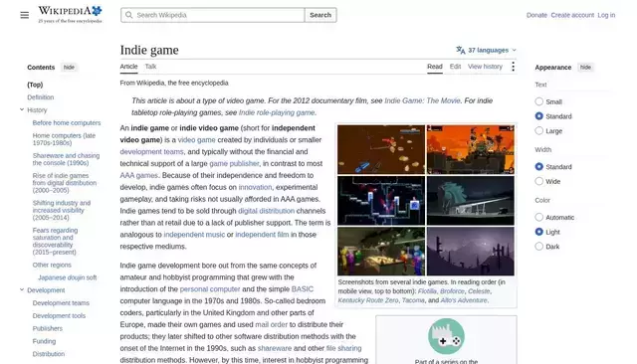Select Dark color mode

[x=538, y=247]
